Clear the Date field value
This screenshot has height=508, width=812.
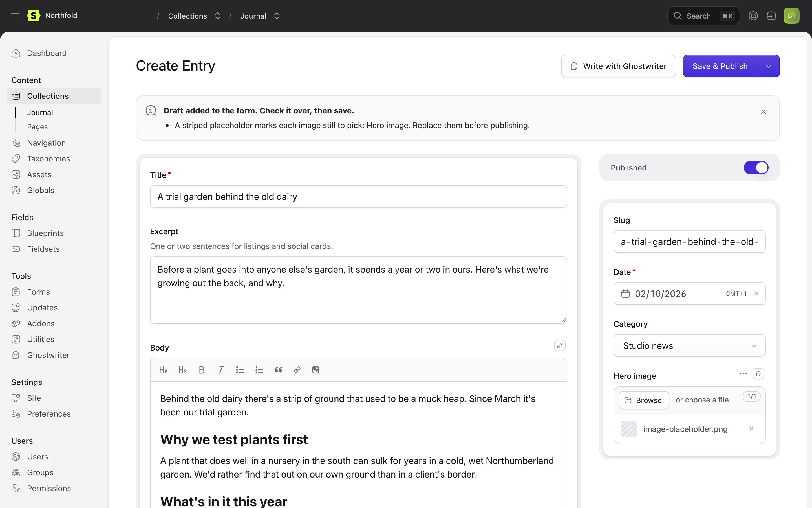756,294
